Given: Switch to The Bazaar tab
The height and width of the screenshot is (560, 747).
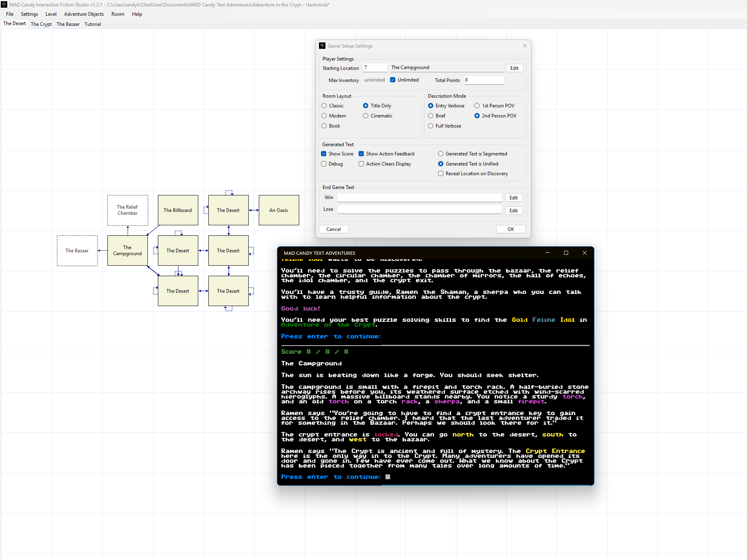Looking at the screenshot, I should pos(68,24).
